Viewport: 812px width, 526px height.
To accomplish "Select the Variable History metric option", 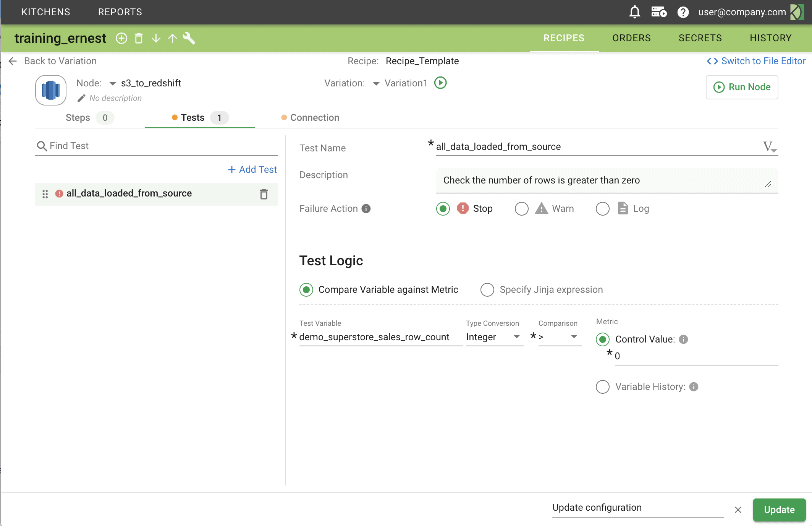I will pos(602,387).
